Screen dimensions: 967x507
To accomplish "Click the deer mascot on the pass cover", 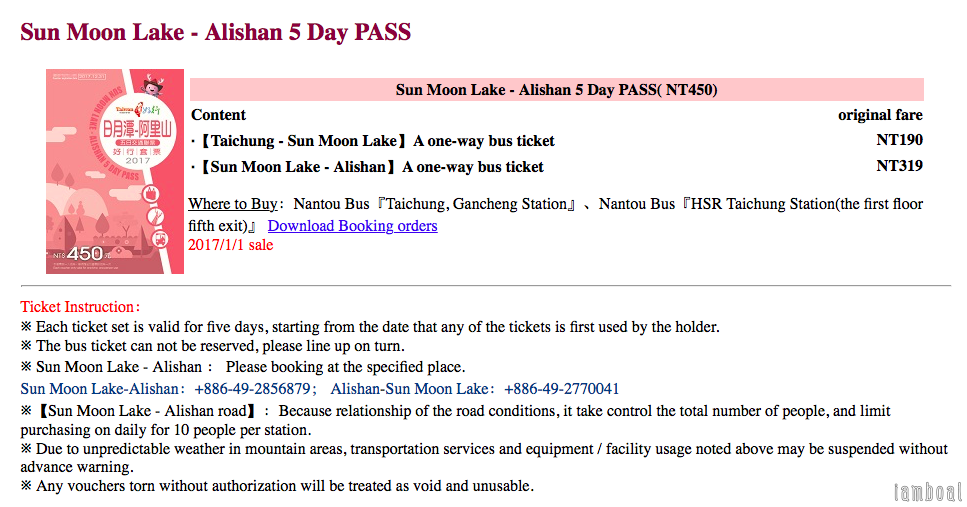I will pyautogui.click(x=152, y=84).
